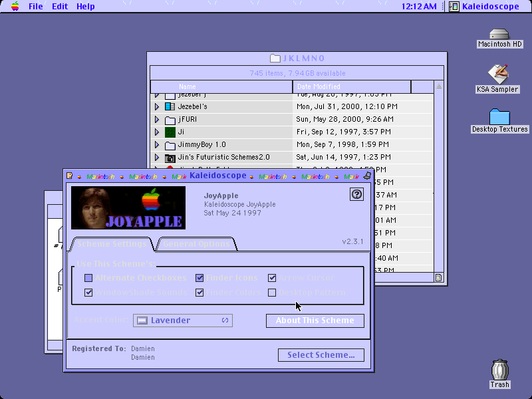
Task: Expand the Ji item disclosure triangle
Action: tap(157, 132)
